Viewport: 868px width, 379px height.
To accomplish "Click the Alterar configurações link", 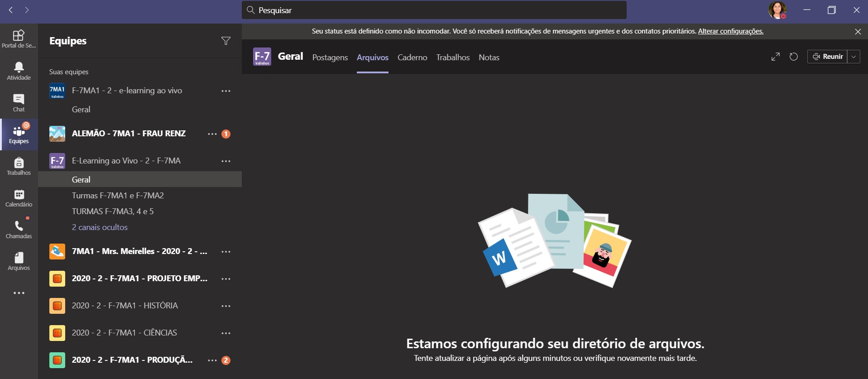I will (731, 31).
